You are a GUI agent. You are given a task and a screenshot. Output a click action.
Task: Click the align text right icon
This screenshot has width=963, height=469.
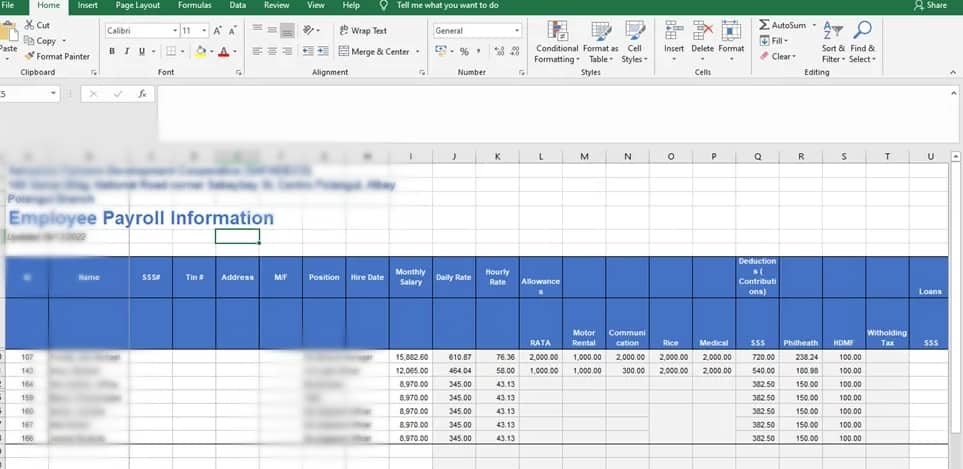tap(287, 52)
